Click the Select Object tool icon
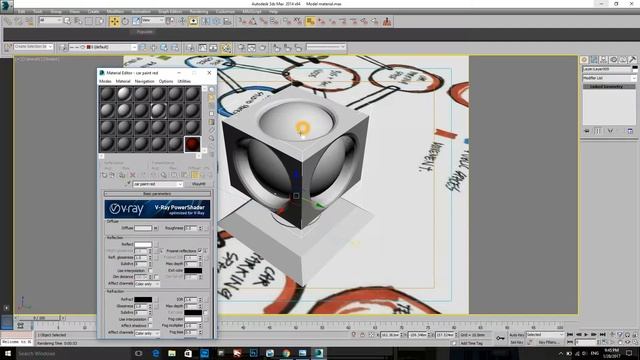This screenshot has height=360, width=640. click(x=67, y=21)
